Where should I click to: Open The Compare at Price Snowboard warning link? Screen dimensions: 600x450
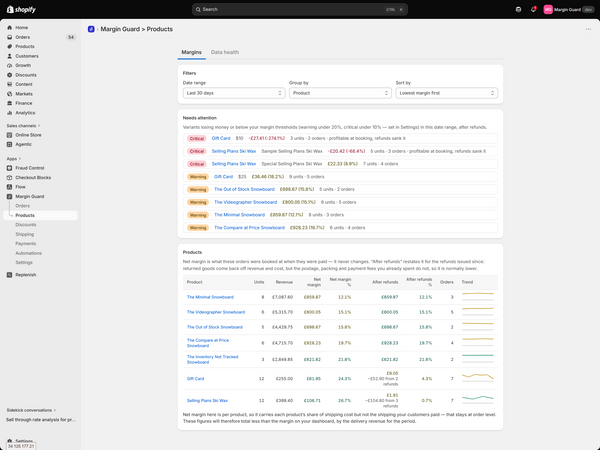click(x=249, y=228)
